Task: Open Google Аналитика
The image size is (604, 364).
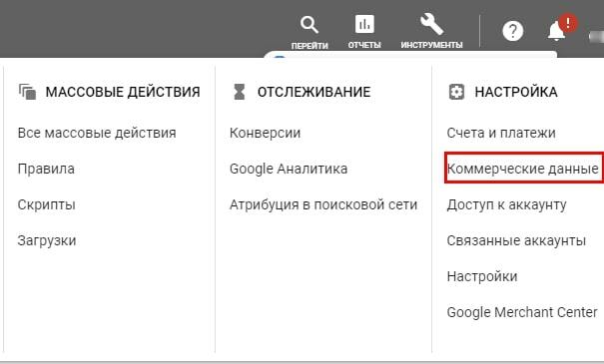Action: coord(289,169)
